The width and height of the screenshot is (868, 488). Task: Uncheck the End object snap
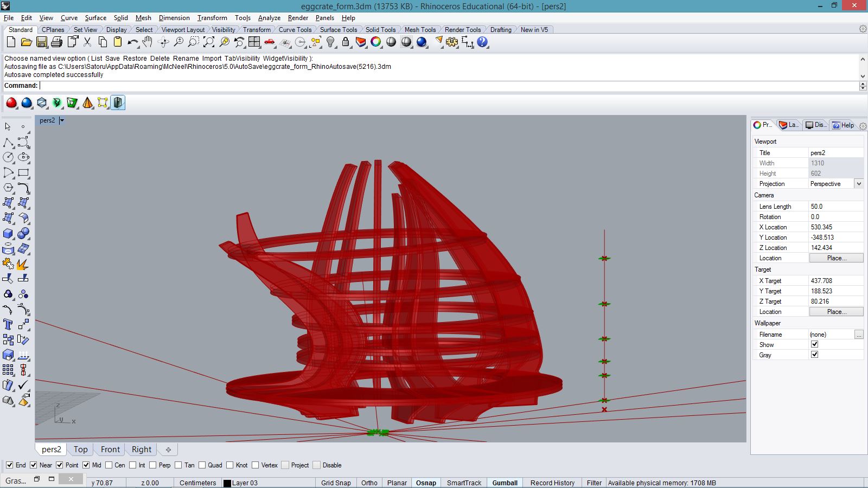click(10, 465)
